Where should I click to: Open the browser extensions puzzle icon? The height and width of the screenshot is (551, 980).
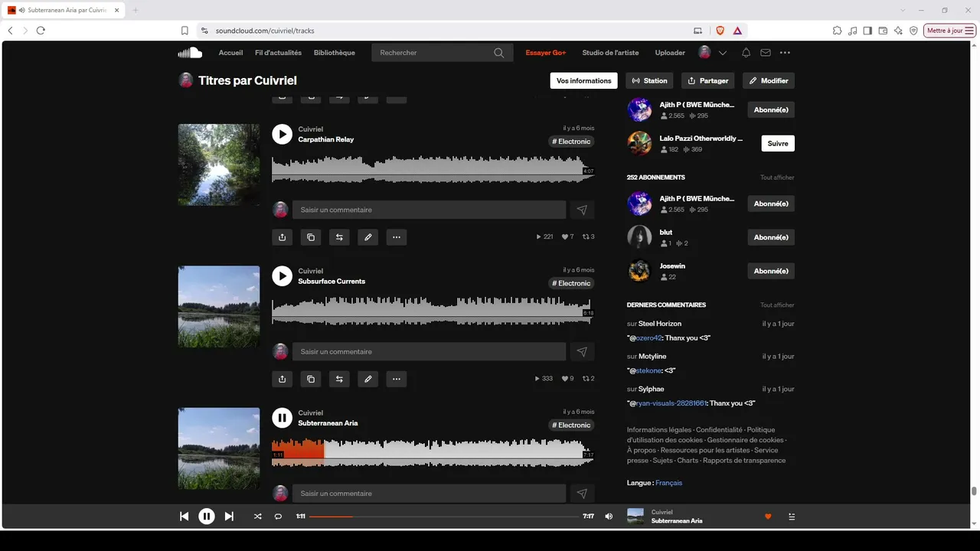[x=837, y=31]
